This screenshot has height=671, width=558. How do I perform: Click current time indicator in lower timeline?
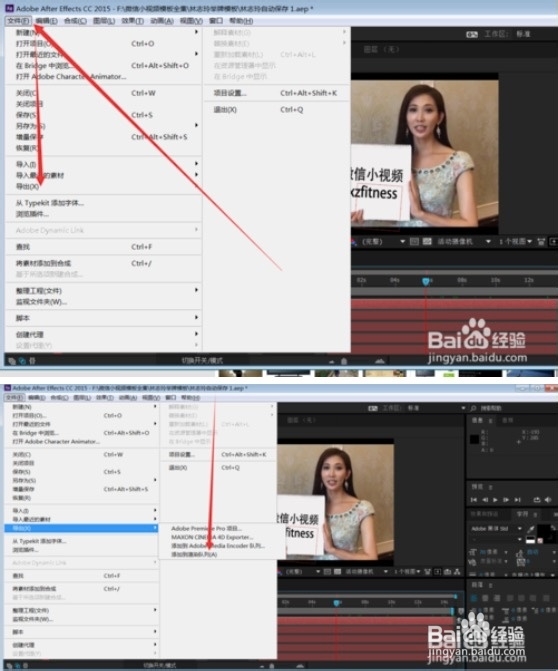337,603
